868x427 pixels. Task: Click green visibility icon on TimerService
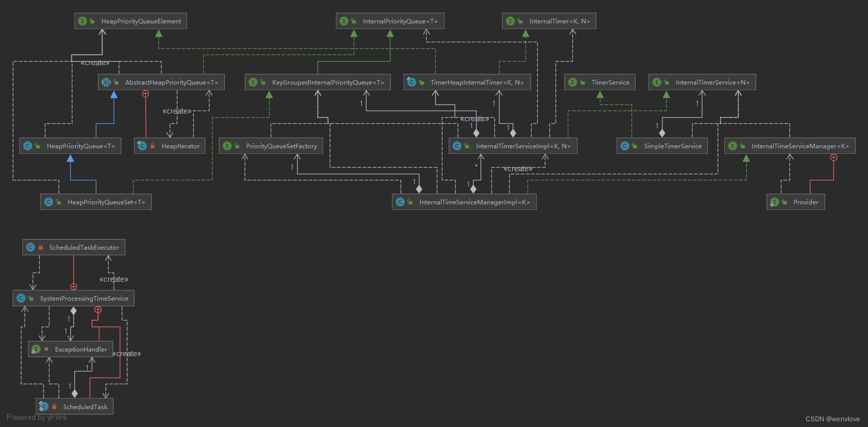[582, 82]
